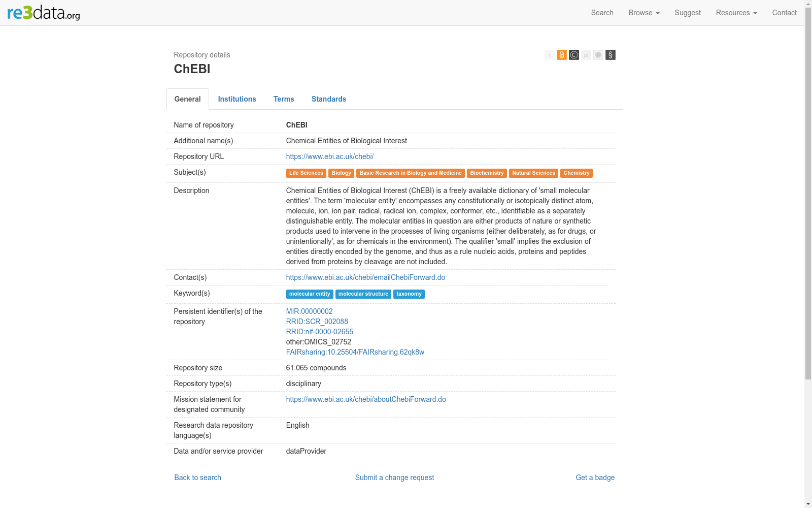Click the 'Biochemistry' subject tag
The width and height of the screenshot is (812, 508).
pyautogui.click(x=487, y=173)
